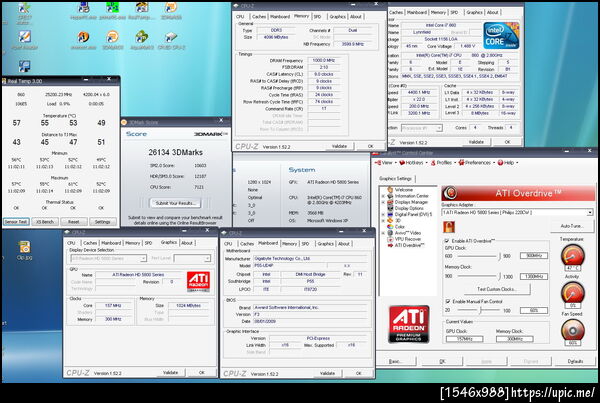
Task: Open the everest.exe desktop shortcut
Action: click(x=83, y=40)
